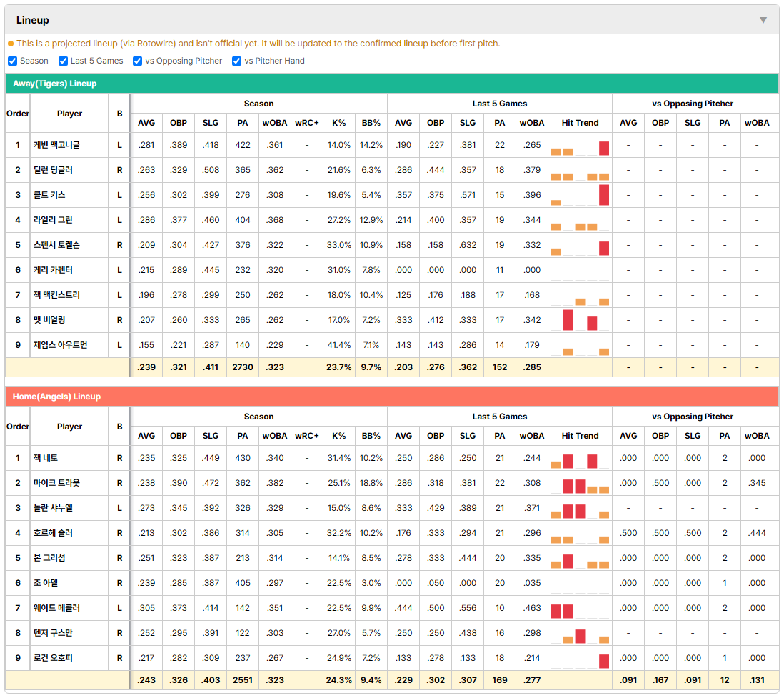Open player 마이크 트라웃 in Angels lineup
Image resolution: width=784 pixels, height=698 pixels.
pos(56,483)
